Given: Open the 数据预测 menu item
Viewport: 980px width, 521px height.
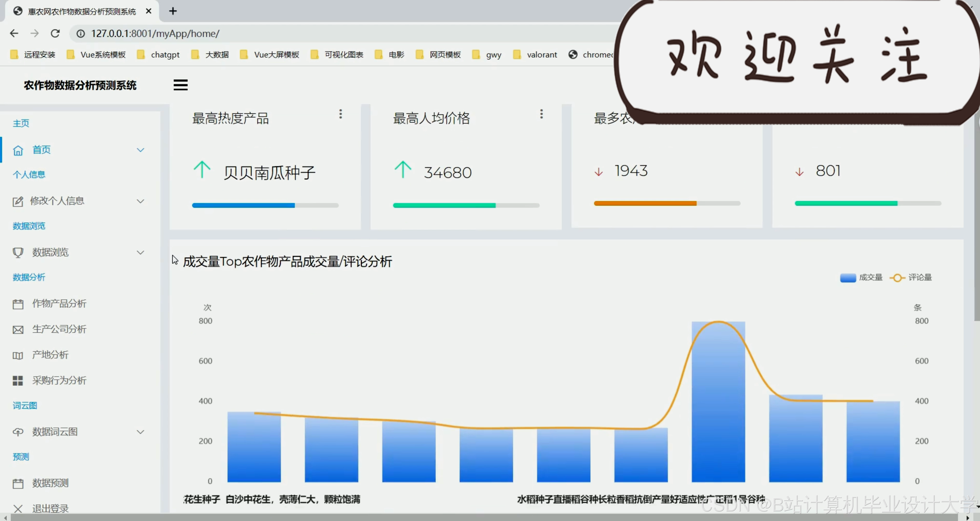Looking at the screenshot, I should (x=50, y=483).
